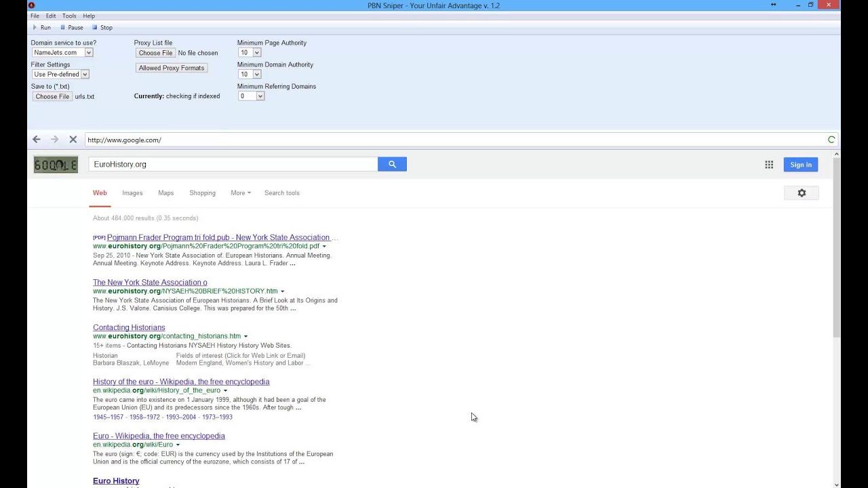Select the Web search tab
The width and height of the screenshot is (868, 488).
click(x=100, y=193)
